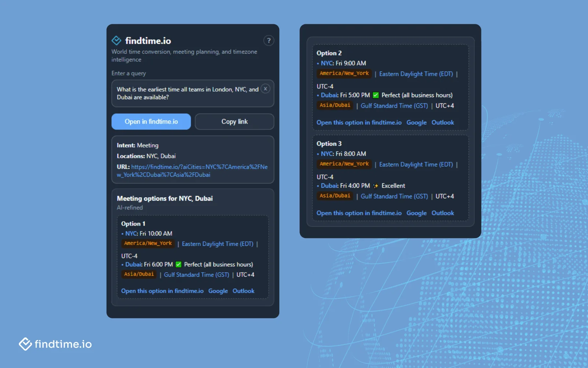Select the America/New_York badge in Option 3
Image resolution: width=588 pixels, height=368 pixels.
point(344,164)
